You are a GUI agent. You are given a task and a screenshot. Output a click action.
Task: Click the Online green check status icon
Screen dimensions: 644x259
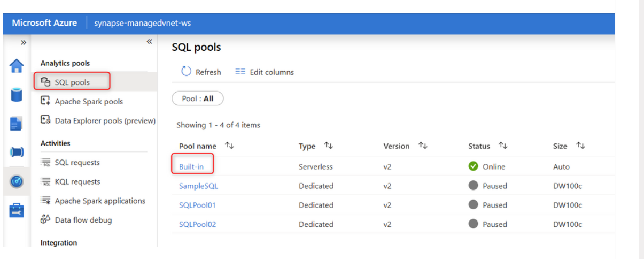click(x=473, y=166)
